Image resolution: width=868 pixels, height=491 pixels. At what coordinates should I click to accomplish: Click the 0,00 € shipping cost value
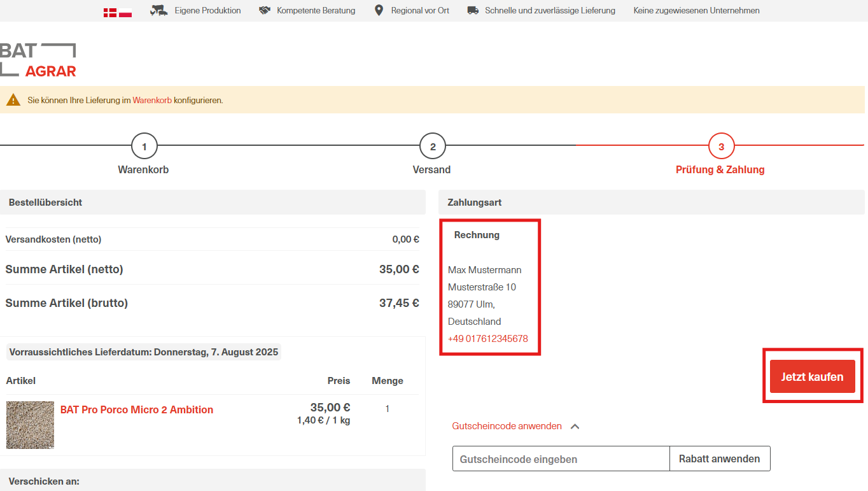(405, 239)
